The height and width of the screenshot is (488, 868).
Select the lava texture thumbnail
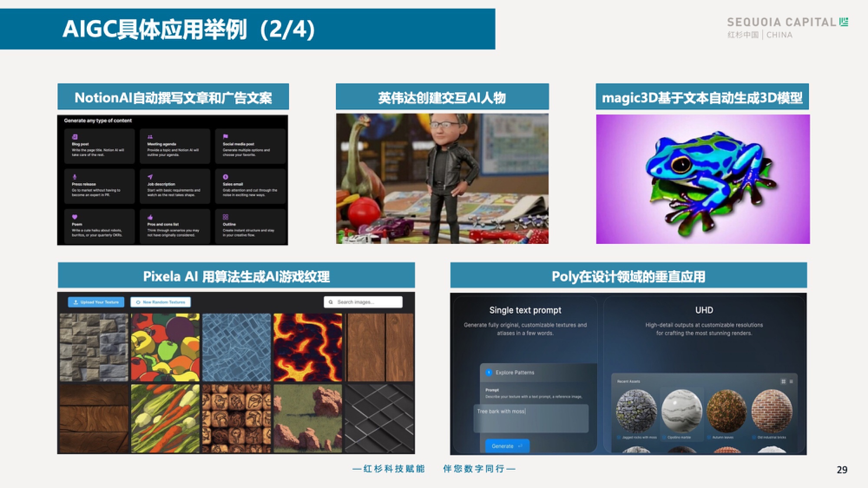(308, 347)
